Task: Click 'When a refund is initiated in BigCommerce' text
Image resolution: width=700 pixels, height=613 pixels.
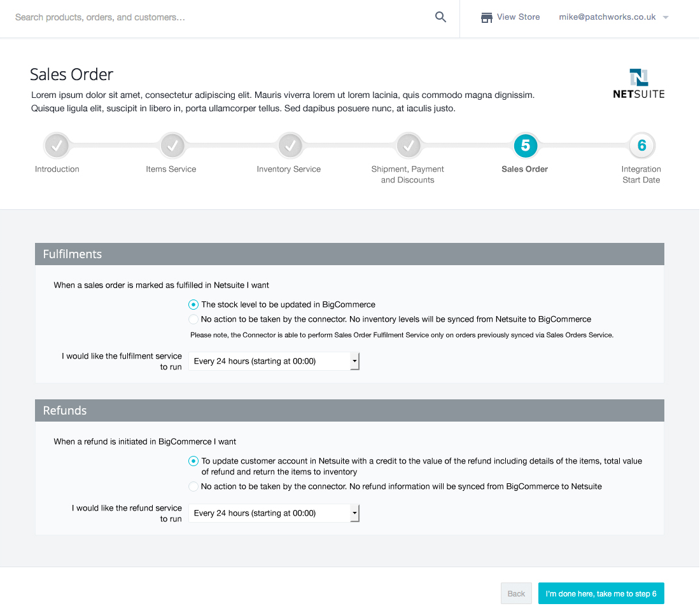Action: click(144, 442)
